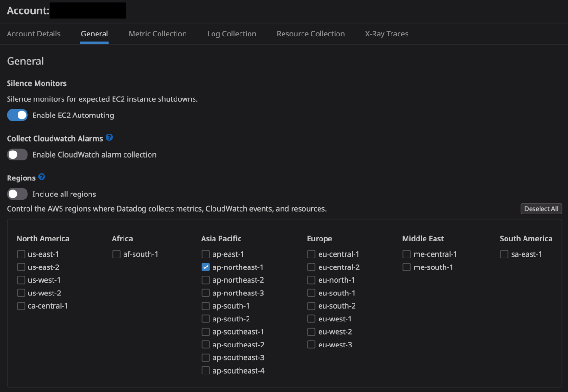Screen dimensions: 568x392
Task: Select the ca-central-1 checkbox
Action: coord(21,306)
